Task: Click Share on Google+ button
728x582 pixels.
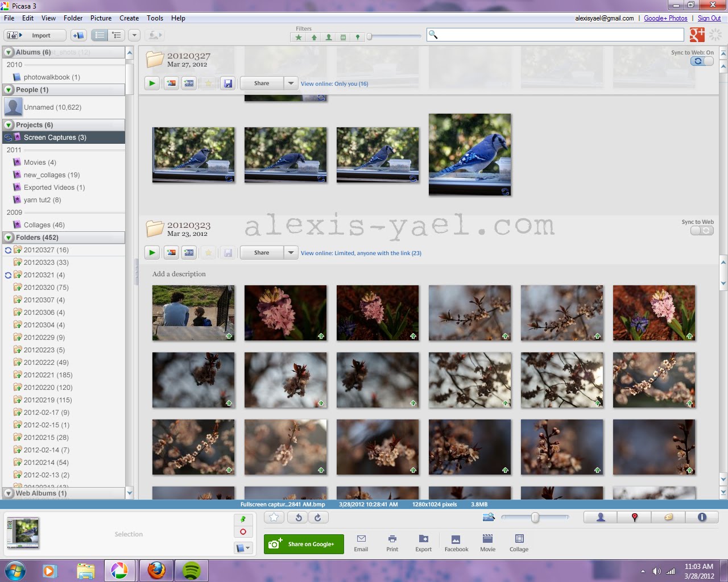Action: (x=304, y=544)
